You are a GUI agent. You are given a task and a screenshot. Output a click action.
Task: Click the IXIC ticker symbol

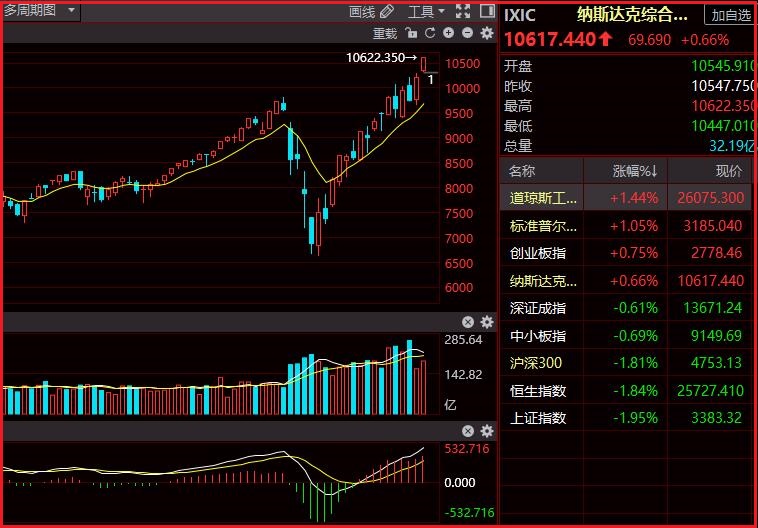[x=520, y=15]
